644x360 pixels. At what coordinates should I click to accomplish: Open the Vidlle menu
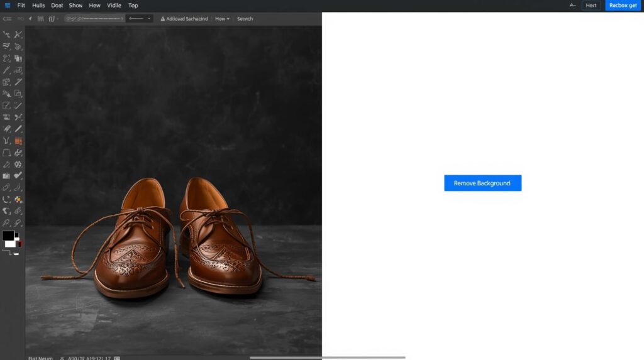click(114, 5)
